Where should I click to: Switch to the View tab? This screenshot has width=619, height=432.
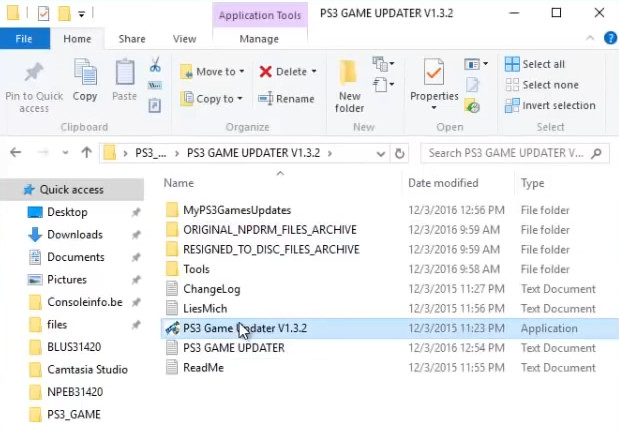click(184, 39)
